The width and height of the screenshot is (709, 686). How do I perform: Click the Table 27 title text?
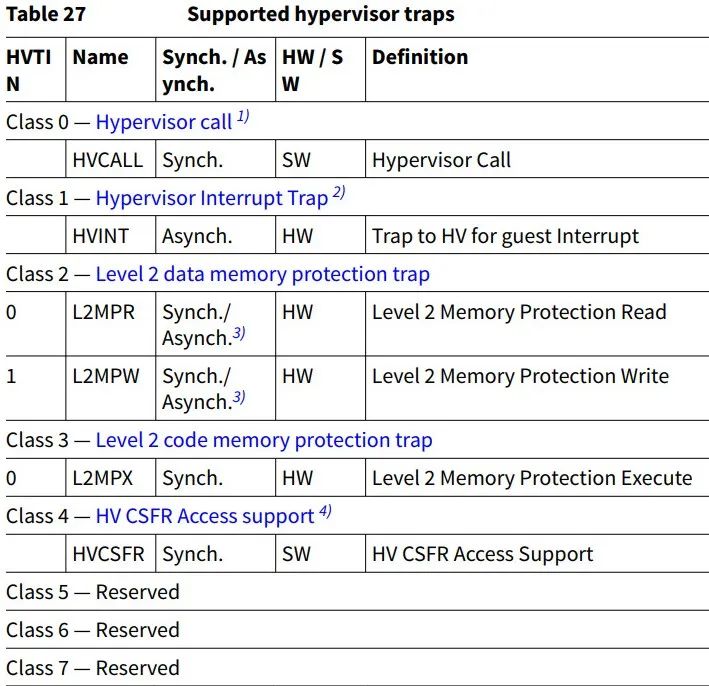46,14
